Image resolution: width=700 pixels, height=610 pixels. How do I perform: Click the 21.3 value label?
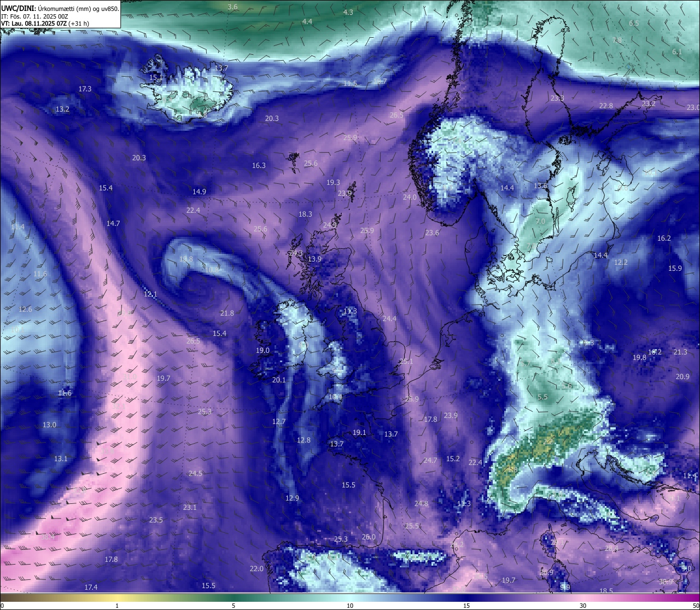coord(680,352)
